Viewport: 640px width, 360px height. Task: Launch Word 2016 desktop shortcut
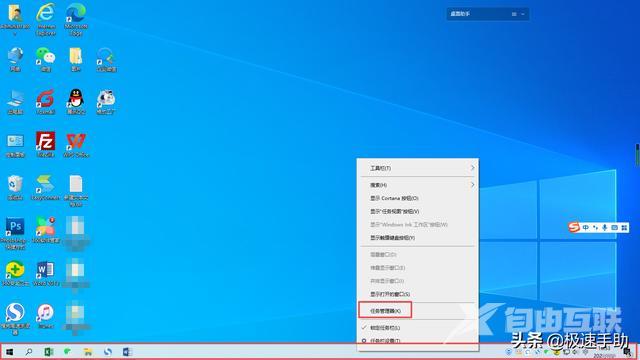point(45,273)
